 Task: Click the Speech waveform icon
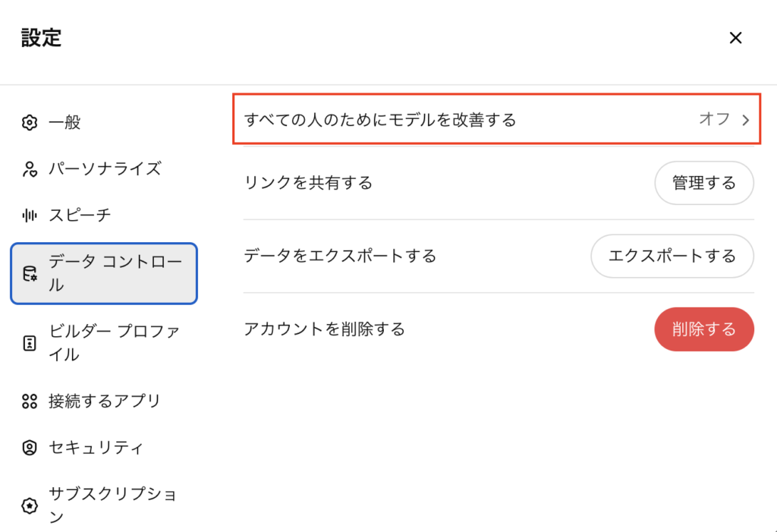[30, 215]
